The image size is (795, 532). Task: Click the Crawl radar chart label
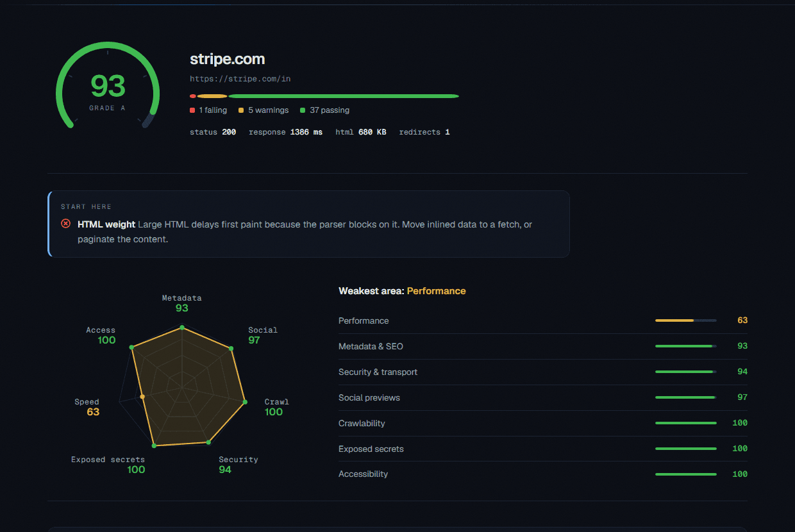coord(277,402)
